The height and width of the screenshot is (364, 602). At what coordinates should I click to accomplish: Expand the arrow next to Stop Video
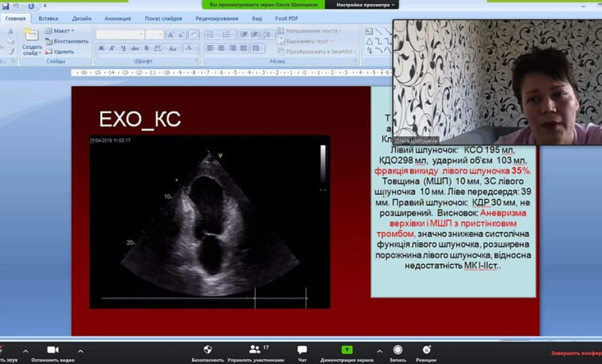tap(81, 351)
